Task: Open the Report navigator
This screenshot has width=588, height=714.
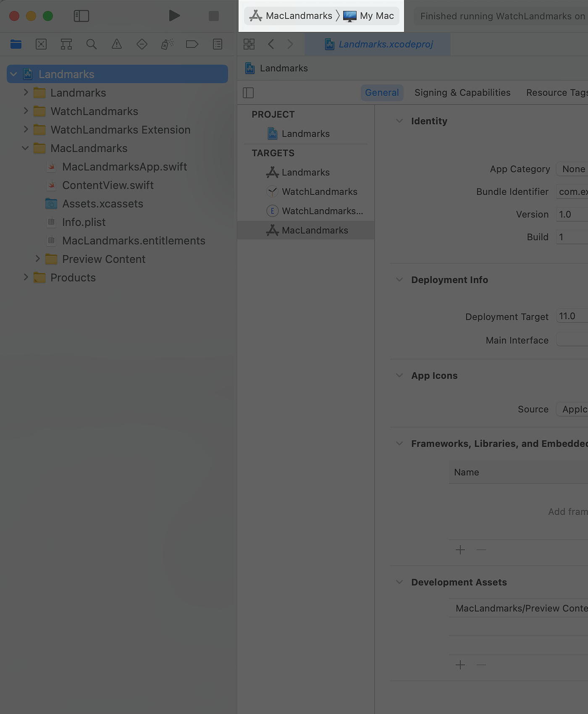Action: 218,44
